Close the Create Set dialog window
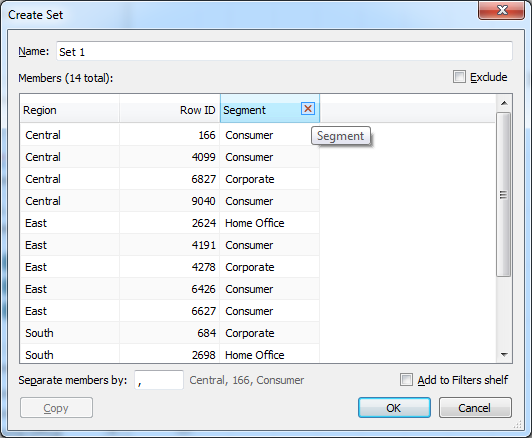This screenshot has height=438, width=532. point(501,10)
